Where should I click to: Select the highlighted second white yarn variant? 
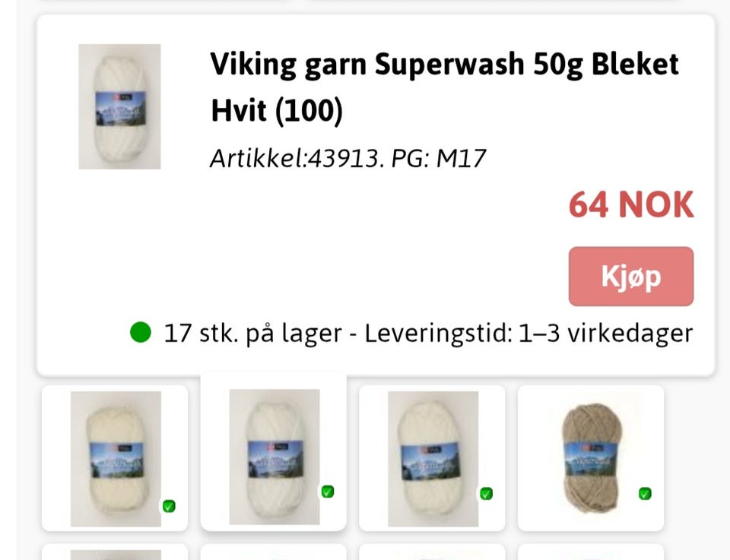[274, 452]
